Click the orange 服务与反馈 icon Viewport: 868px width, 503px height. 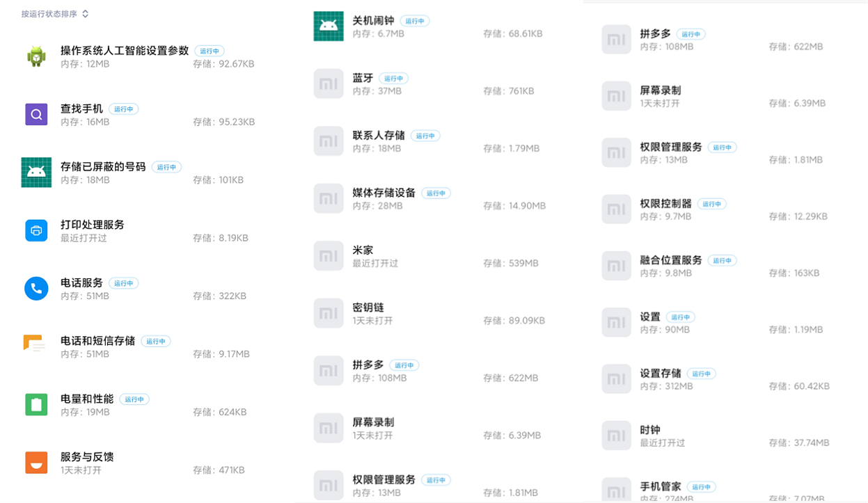36,462
